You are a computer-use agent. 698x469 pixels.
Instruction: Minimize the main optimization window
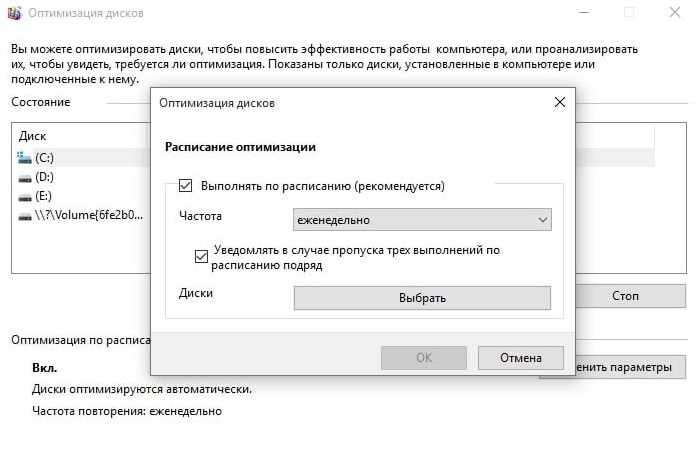(584, 12)
